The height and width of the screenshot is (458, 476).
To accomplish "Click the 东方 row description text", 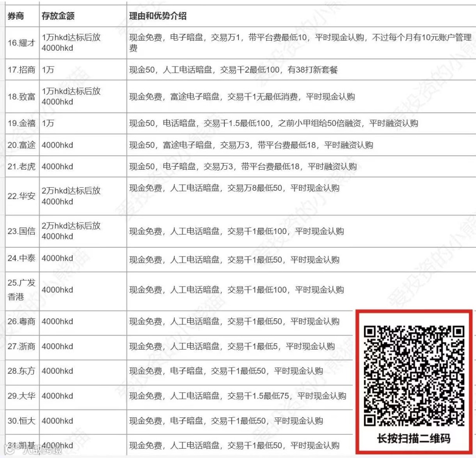I will (226, 371).
